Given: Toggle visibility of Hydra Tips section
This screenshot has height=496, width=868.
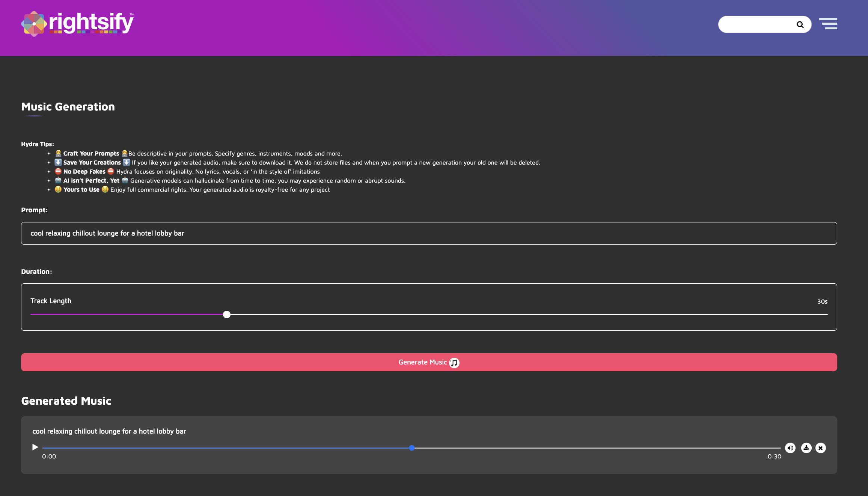Looking at the screenshot, I should pos(38,144).
